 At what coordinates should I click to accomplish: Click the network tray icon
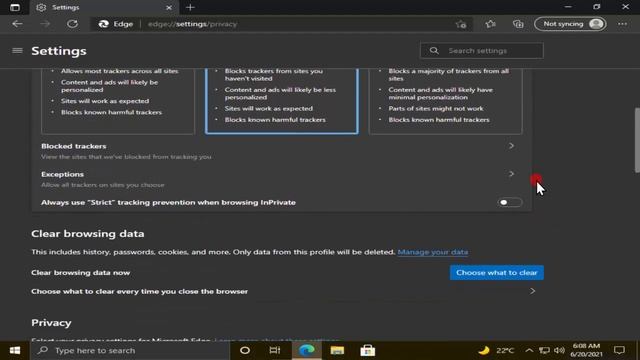click(544, 351)
